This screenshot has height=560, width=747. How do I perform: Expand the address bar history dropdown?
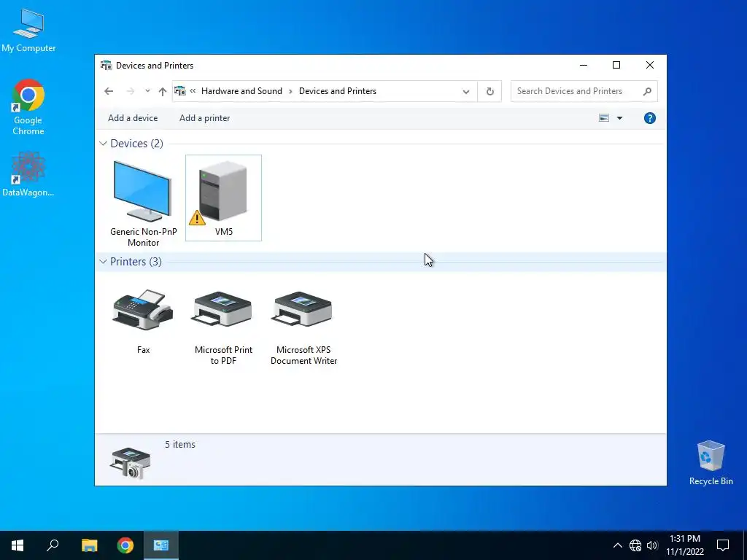point(466,91)
